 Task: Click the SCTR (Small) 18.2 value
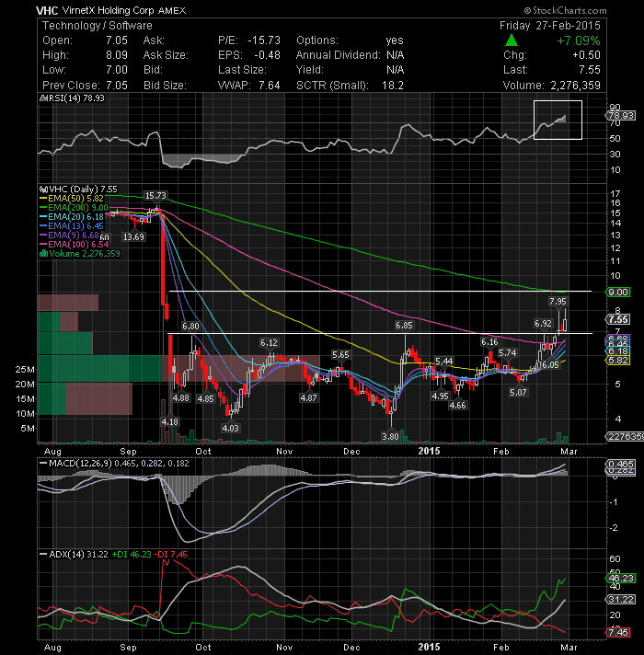point(393,86)
